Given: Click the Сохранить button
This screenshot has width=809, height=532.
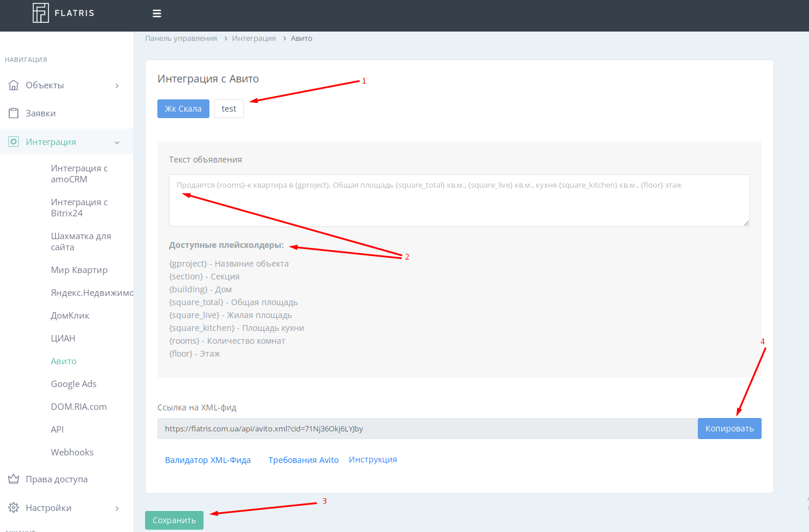Looking at the screenshot, I should click(x=174, y=520).
